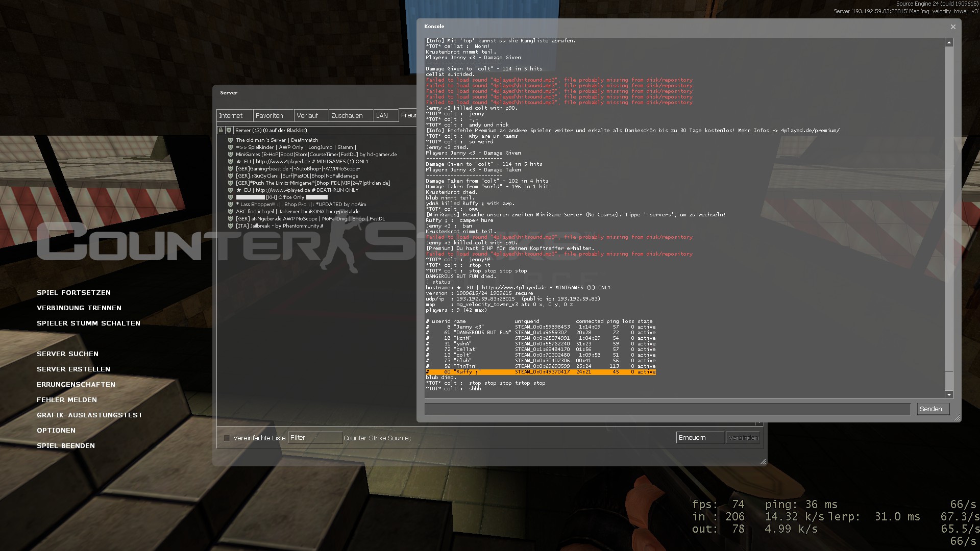Click shield icon beside 4played MINIGAMES (1) server

click(230, 162)
